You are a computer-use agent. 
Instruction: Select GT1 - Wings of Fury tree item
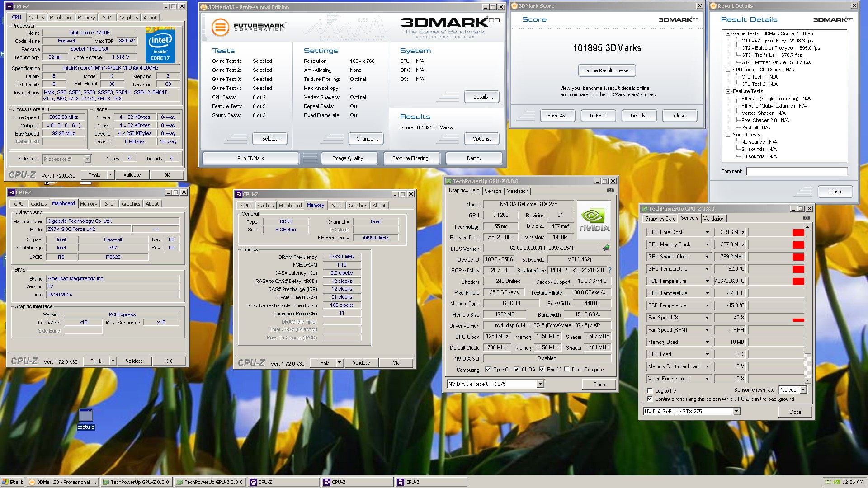[777, 41]
